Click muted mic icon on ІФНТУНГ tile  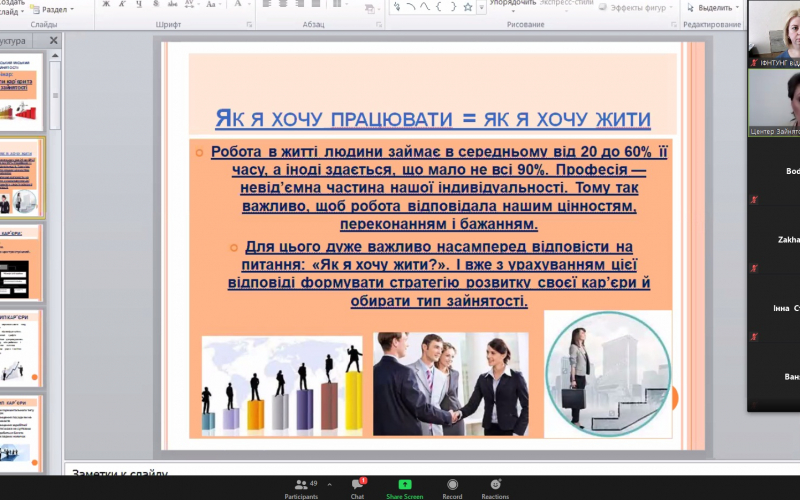click(x=754, y=63)
